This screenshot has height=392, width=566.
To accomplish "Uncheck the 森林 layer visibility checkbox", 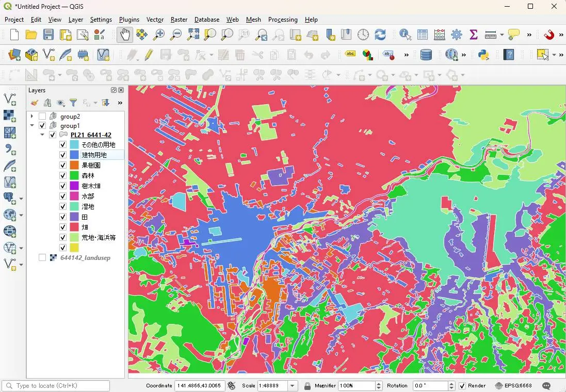I will click(62, 175).
